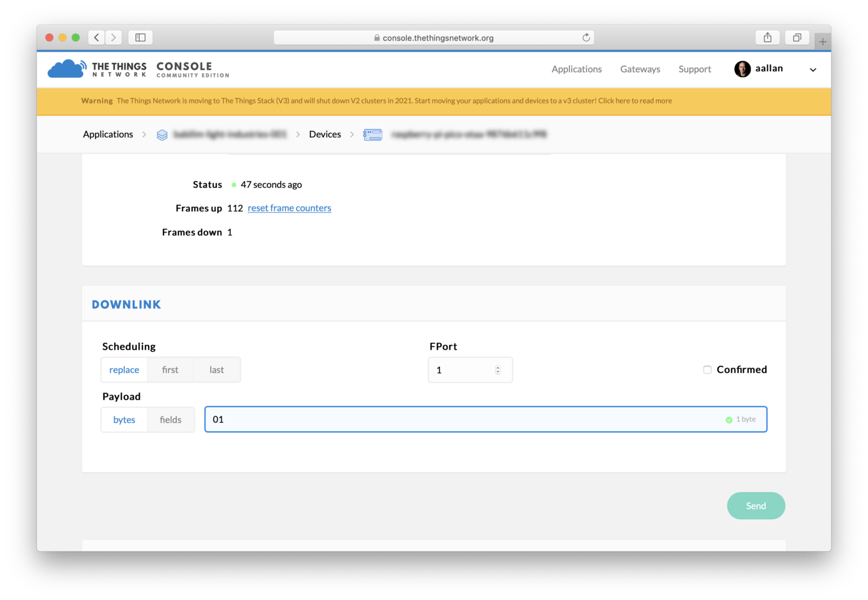The height and width of the screenshot is (600, 868).
Task: Click the green status indicator dot
Action: pos(233,184)
